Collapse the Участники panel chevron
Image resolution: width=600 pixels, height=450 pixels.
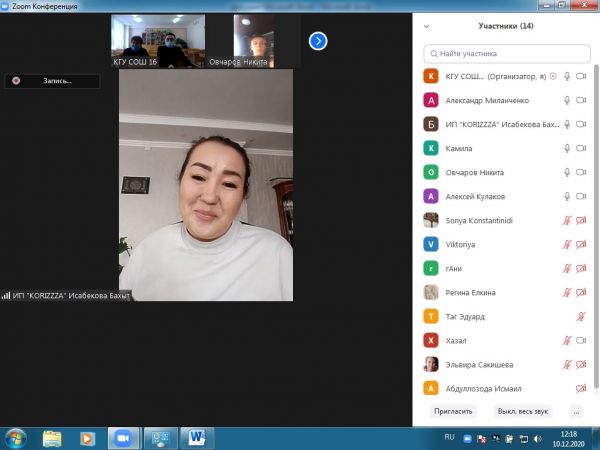point(427,26)
